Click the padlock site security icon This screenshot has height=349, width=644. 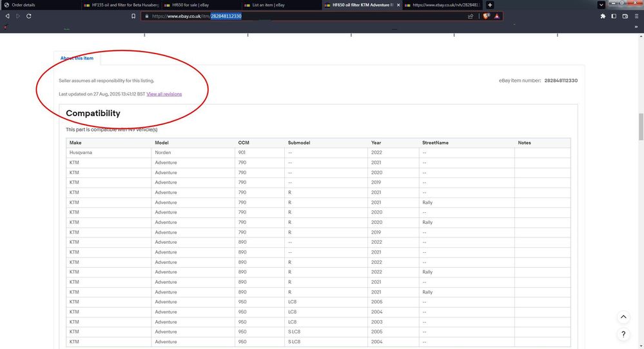coord(146,16)
